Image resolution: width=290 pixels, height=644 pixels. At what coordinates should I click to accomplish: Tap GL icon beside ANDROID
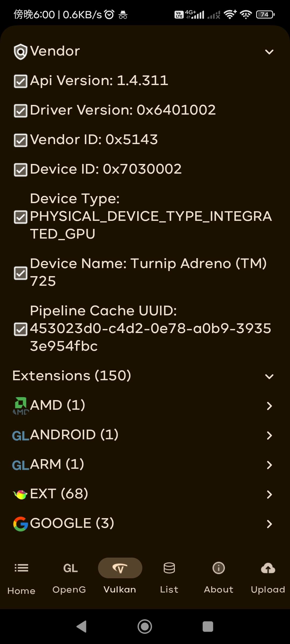(20, 436)
